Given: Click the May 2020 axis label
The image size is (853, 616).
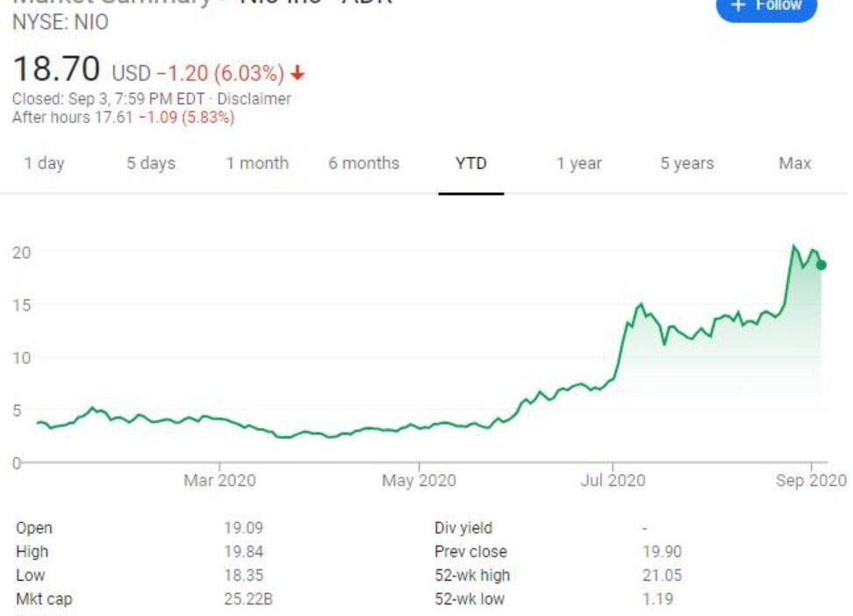Looking at the screenshot, I should (x=419, y=480).
